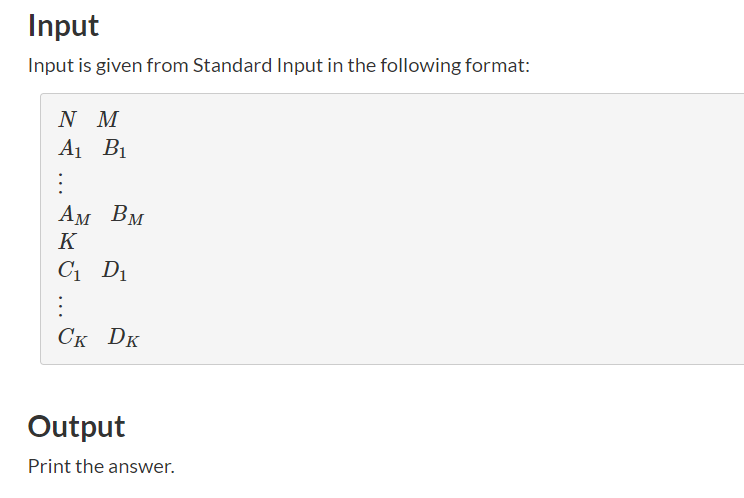Select the 'Print the answer.' text

click(101, 466)
